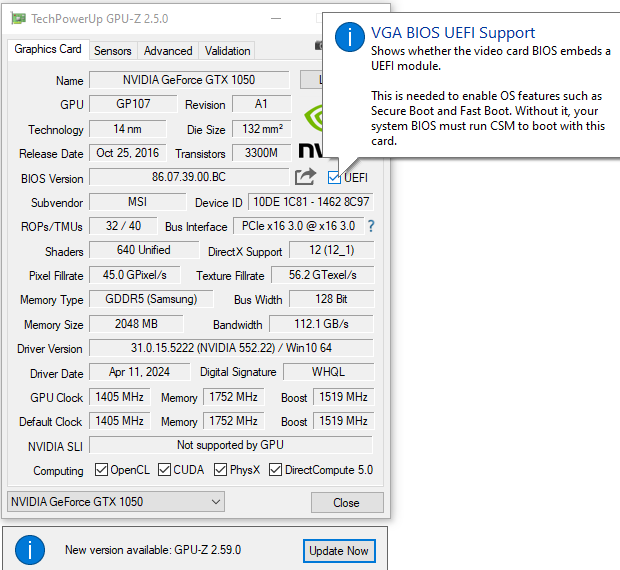
Task: Click the New version available GPU-Z 2.59.0 text
Action: (153, 550)
